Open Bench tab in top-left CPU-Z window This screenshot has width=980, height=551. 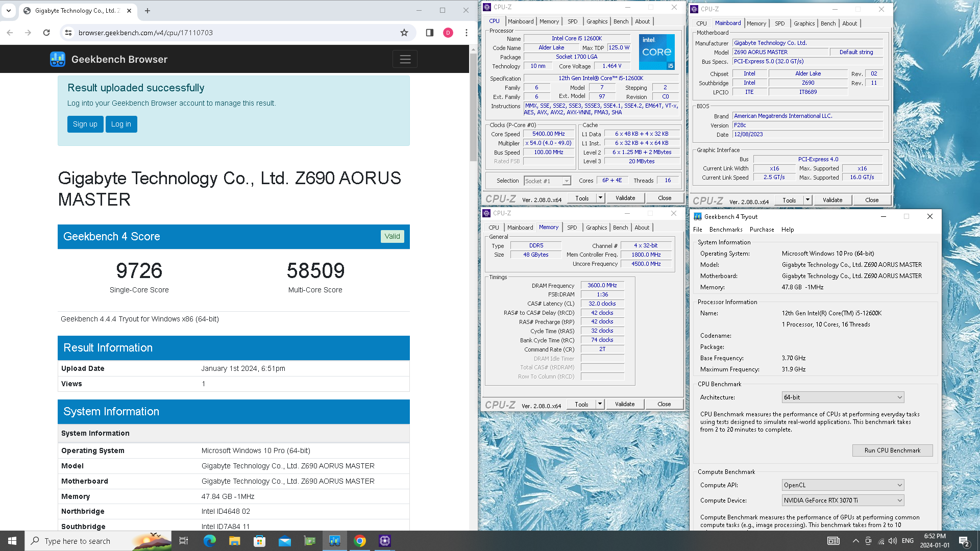(x=621, y=21)
